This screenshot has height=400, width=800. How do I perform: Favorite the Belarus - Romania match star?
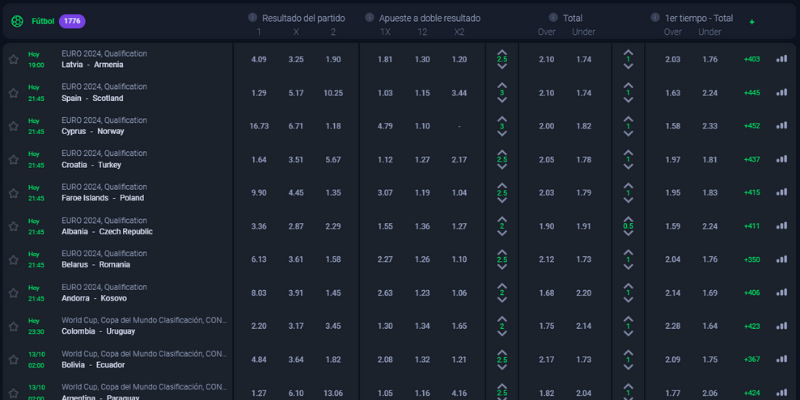[x=14, y=260]
